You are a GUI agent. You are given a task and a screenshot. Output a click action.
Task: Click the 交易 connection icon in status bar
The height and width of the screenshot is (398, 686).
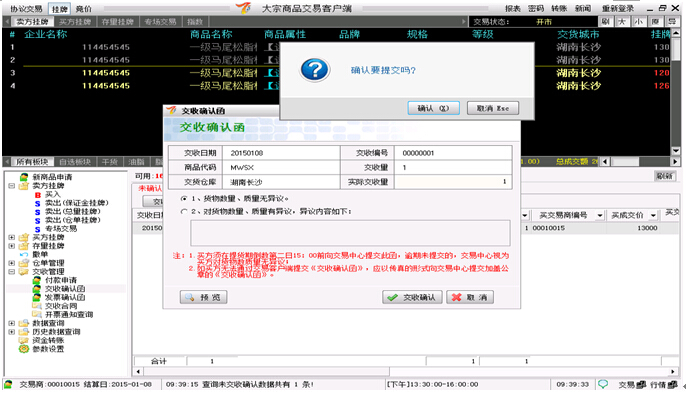point(641,385)
